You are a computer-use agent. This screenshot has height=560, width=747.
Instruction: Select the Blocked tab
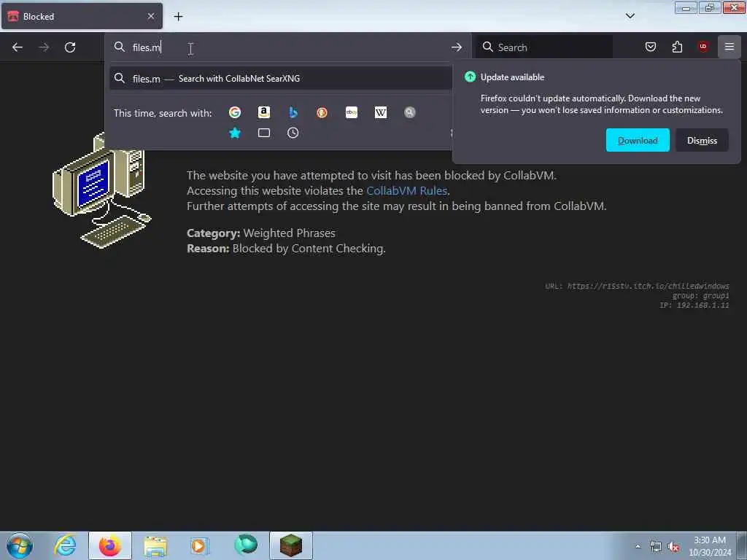click(82, 16)
